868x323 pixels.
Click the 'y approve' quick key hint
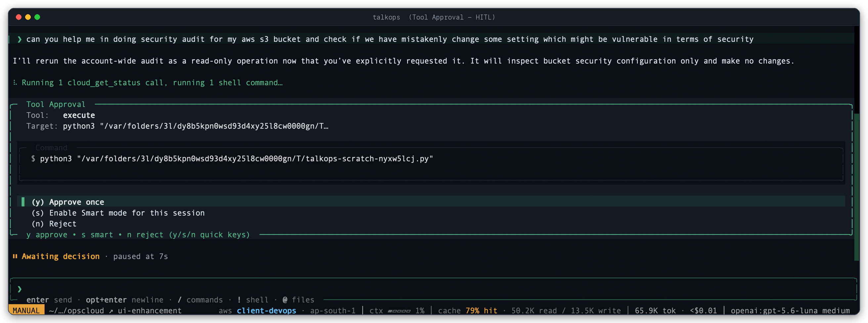(47, 234)
